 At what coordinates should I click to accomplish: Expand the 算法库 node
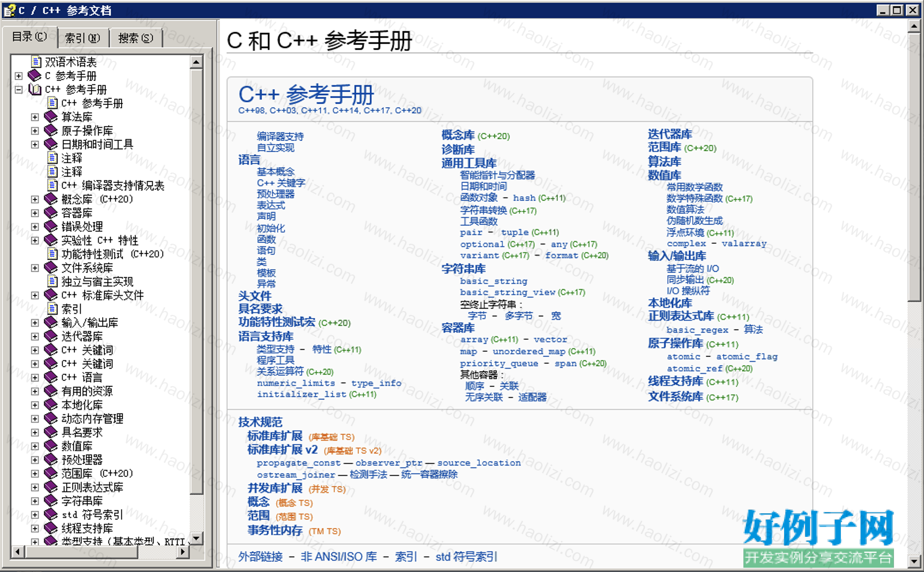(35, 117)
